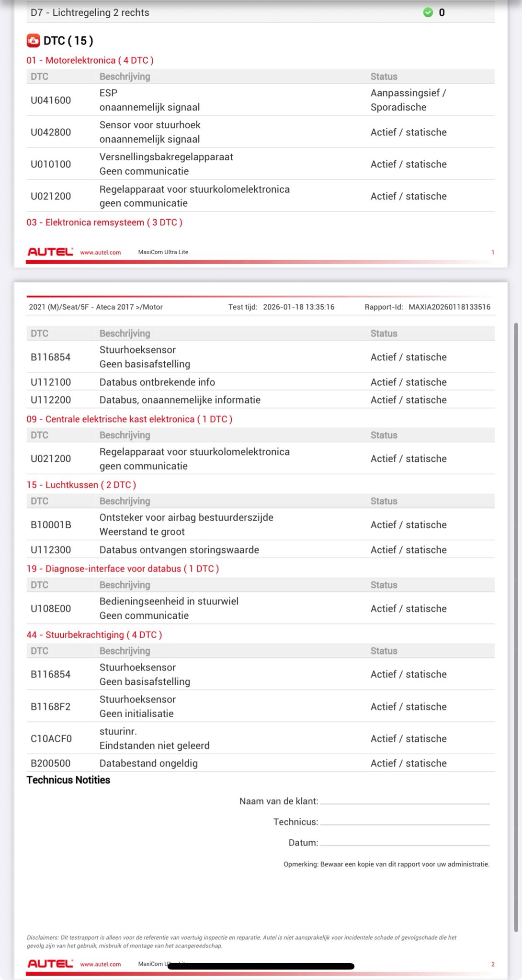Click green checkmark beside Lichtregeling 2 rechts

[428, 12]
